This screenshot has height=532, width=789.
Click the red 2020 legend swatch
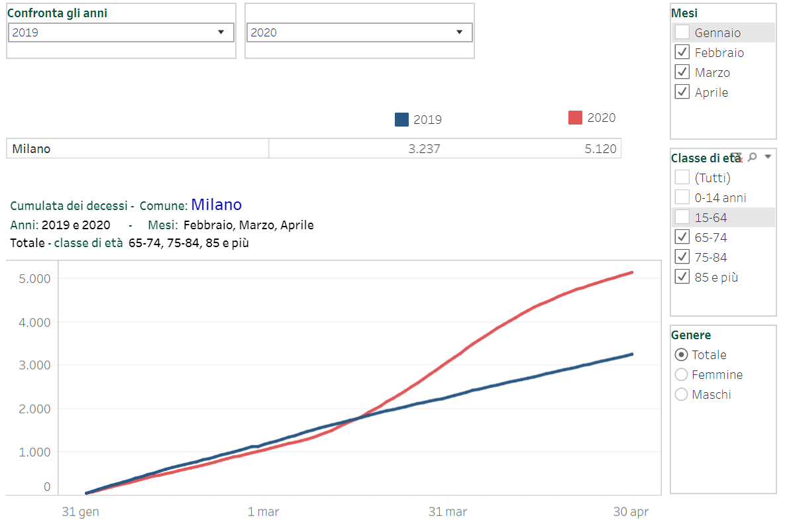point(575,117)
